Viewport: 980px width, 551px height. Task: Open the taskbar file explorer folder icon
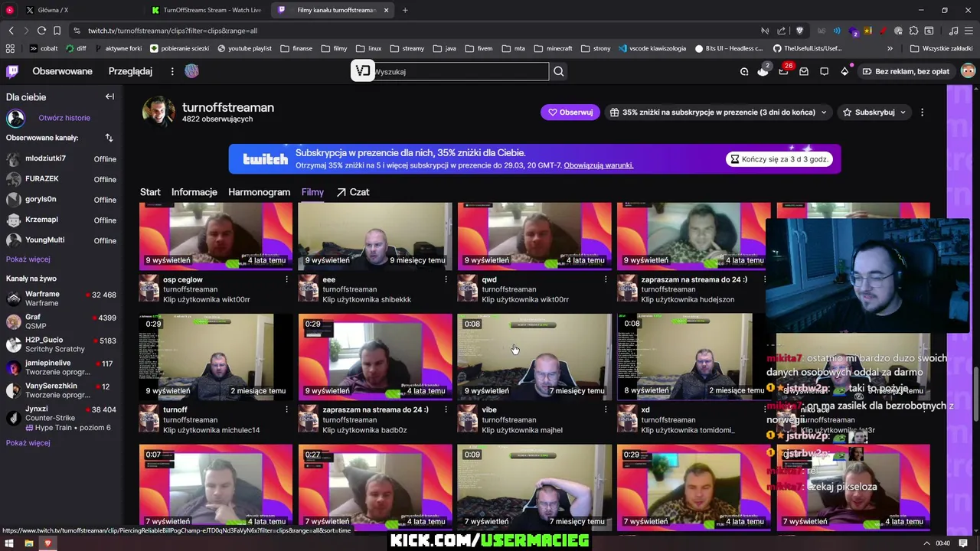click(29, 543)
